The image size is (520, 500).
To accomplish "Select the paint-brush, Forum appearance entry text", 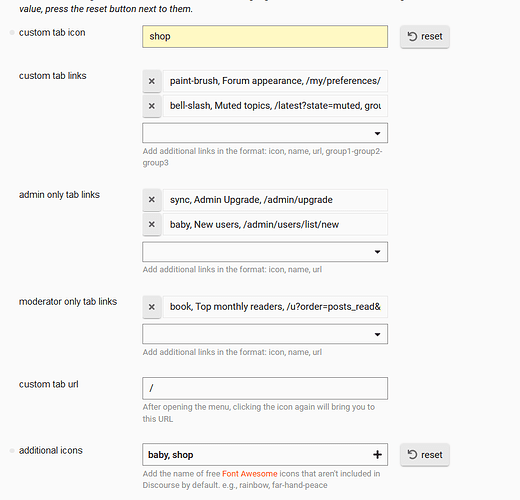I will pyautogui.click(x=275, y=81).
